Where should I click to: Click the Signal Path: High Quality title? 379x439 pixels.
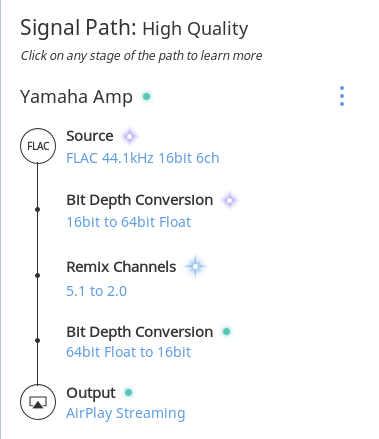coord(134,29)
